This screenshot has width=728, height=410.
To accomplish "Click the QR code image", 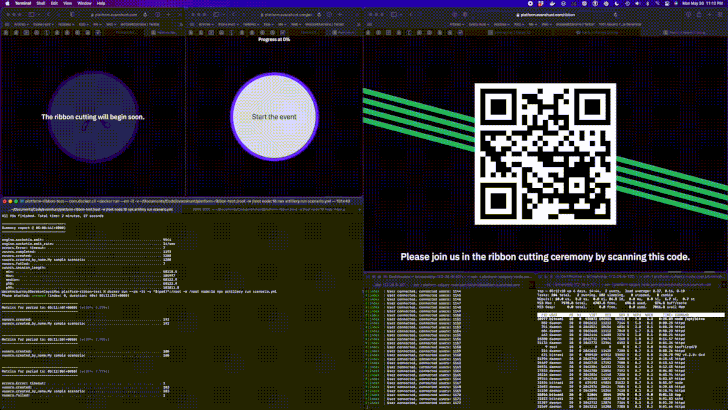I will click(x=545, y=154).
